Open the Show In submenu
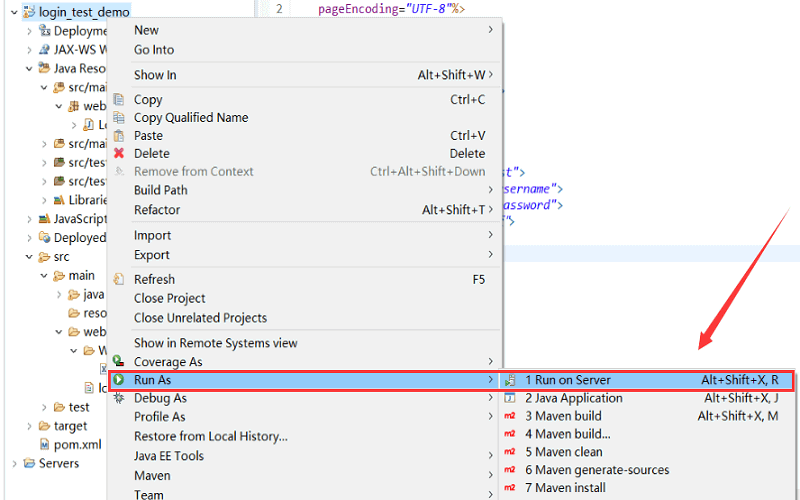 click(x=305, y=75)
